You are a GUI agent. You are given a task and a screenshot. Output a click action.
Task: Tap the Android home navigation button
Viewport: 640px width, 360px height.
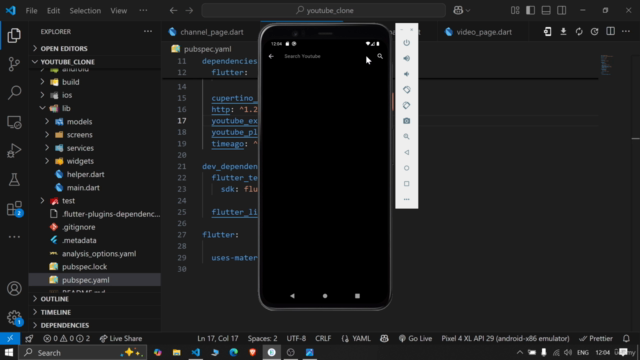click(x=325, y=296)
